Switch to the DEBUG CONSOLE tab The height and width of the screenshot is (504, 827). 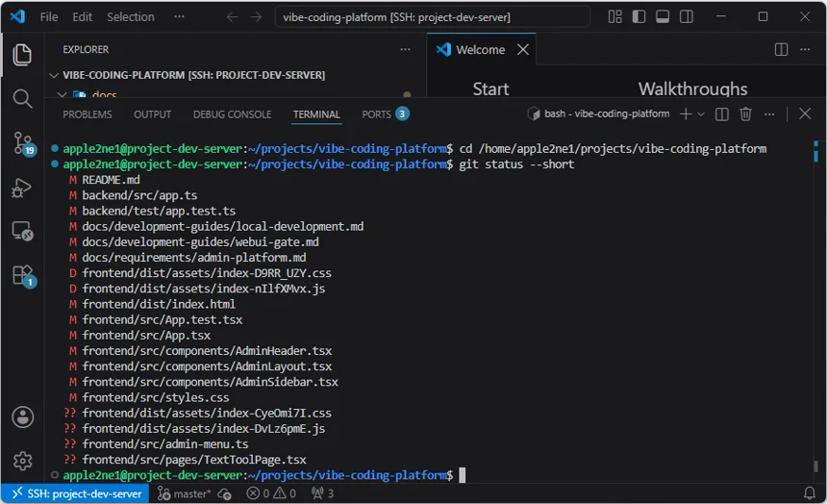(x=232, y=114)
